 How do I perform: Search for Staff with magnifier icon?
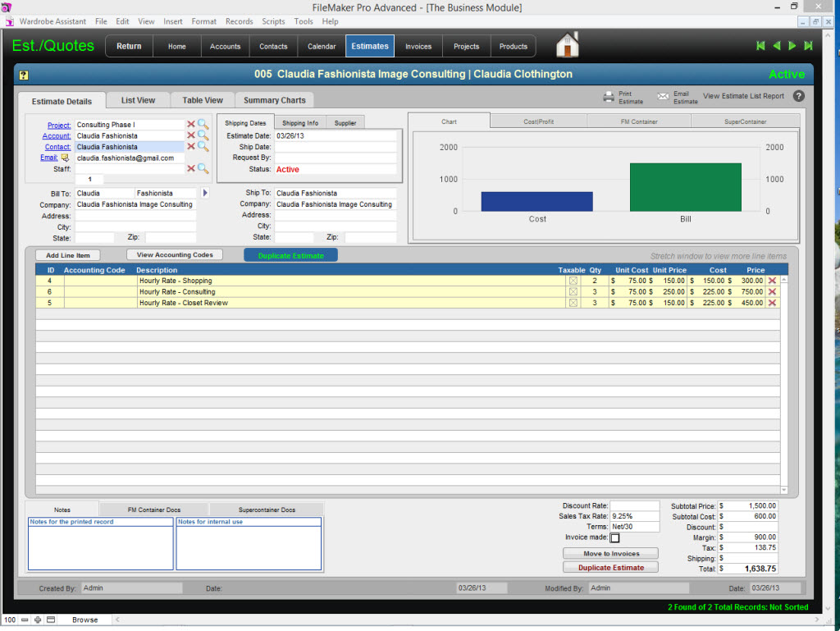(203, 169)
